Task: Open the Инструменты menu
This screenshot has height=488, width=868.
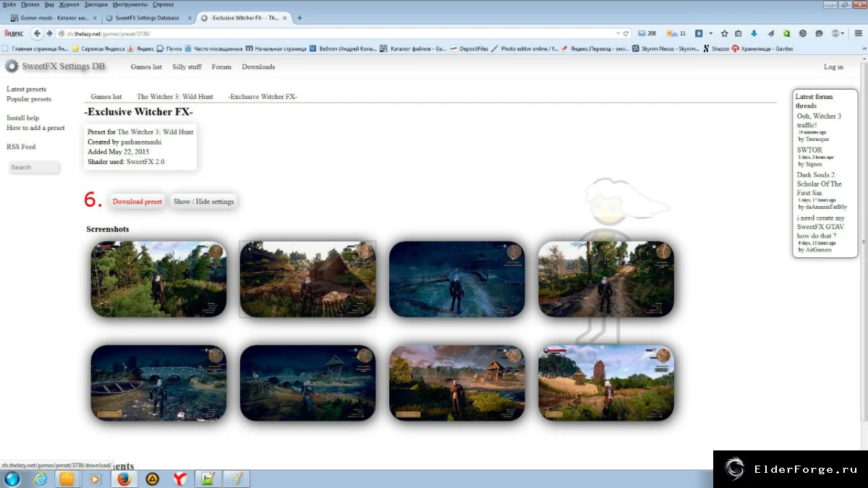Action: [132, 4]
